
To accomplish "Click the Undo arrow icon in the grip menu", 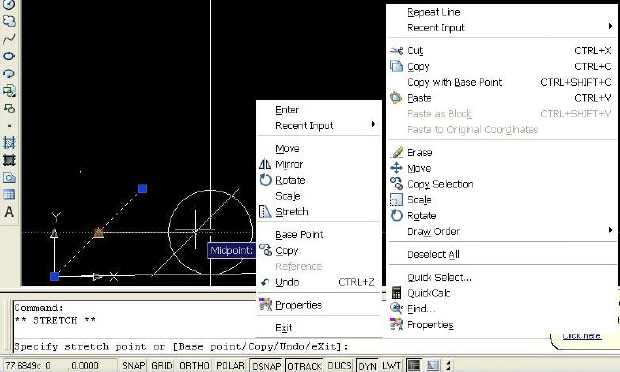I will tap(265, 282).
